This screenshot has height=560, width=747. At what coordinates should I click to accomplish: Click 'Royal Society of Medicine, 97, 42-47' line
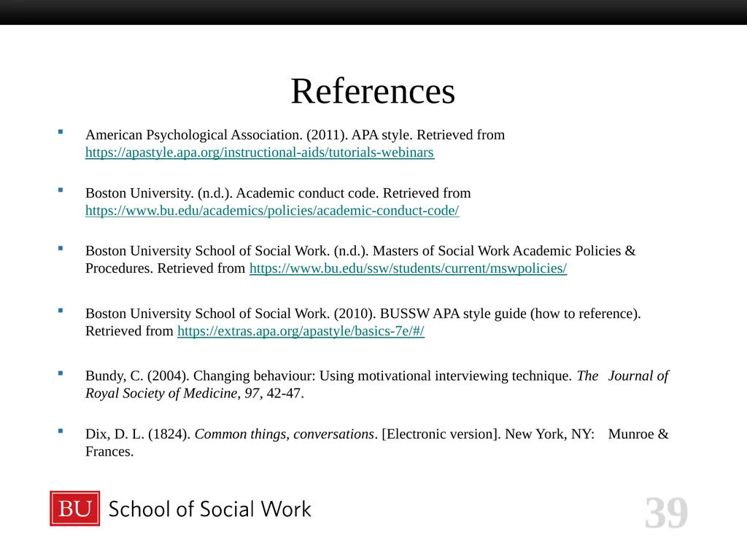194,393
